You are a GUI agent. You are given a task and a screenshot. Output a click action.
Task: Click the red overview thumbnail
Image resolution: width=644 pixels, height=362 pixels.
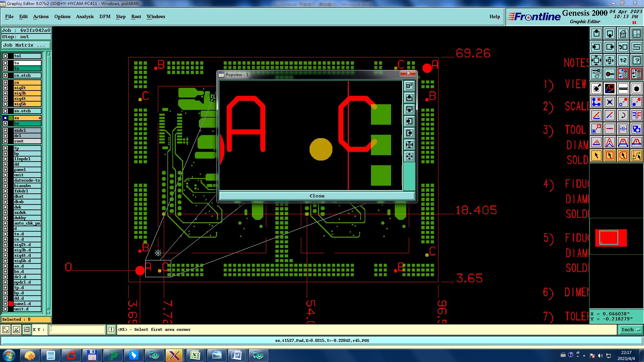(611, 238)
